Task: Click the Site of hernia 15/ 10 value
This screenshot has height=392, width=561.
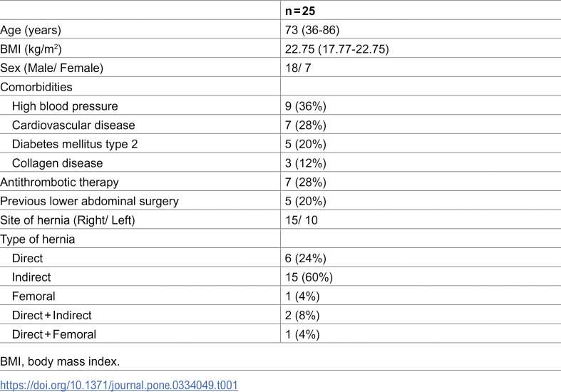Action: [x=302, y=220]
